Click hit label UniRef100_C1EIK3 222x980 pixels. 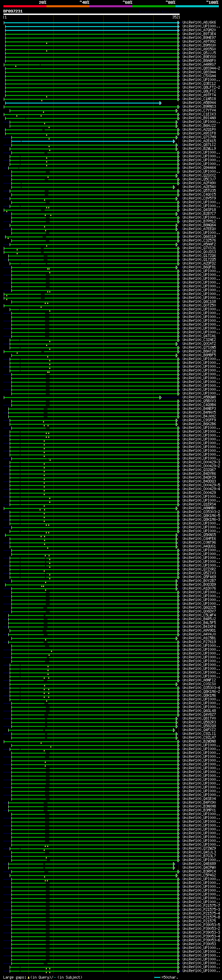click(199, 114)
